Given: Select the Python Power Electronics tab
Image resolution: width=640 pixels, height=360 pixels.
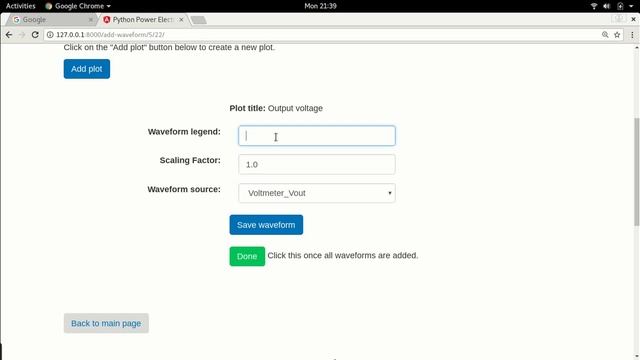Looking at the screenshot, I should point(143,20).
